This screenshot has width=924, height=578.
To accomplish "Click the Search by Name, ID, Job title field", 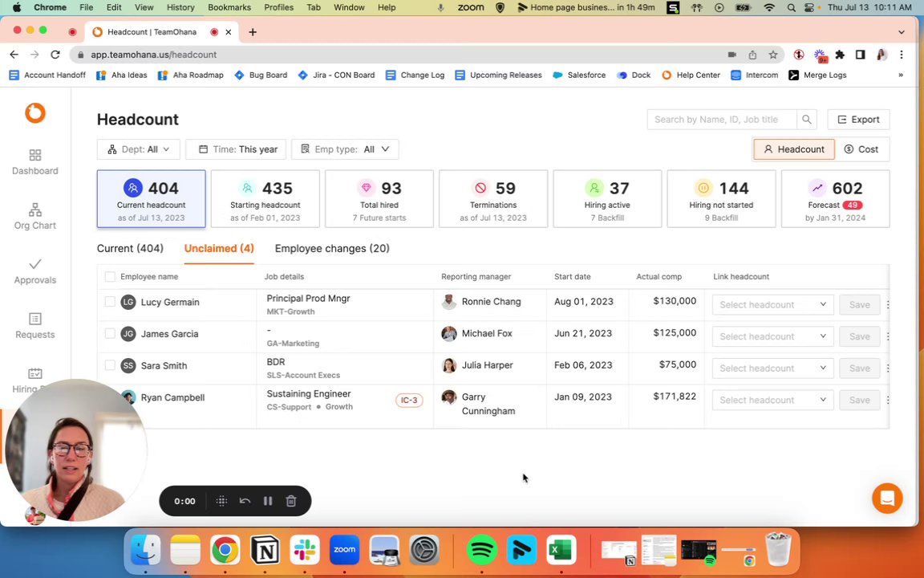I will tap(722, 119).
